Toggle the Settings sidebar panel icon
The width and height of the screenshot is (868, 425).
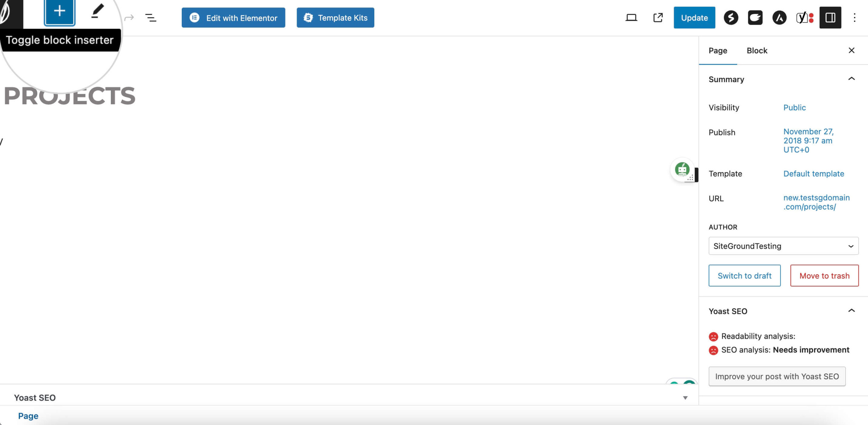pos(830,18)
